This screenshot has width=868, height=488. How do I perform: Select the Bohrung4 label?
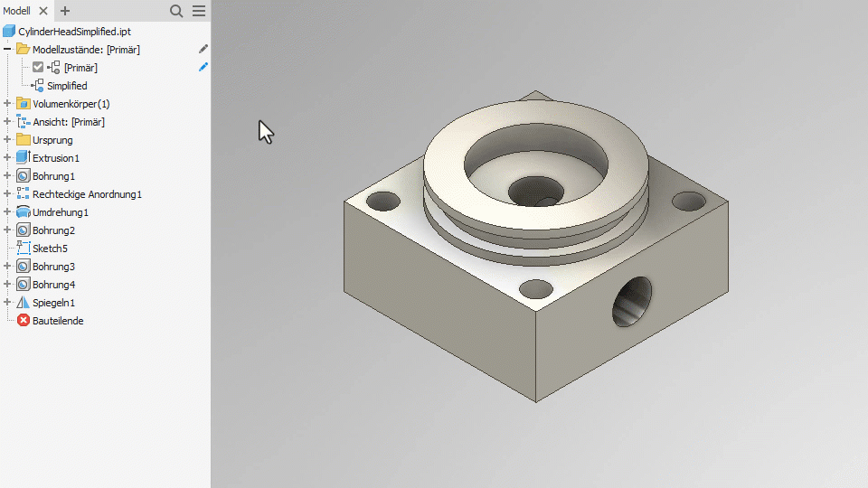53,285
